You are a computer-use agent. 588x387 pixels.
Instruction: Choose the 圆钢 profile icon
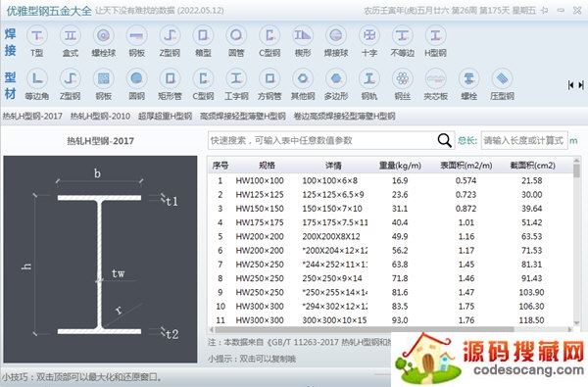(136, 78)
